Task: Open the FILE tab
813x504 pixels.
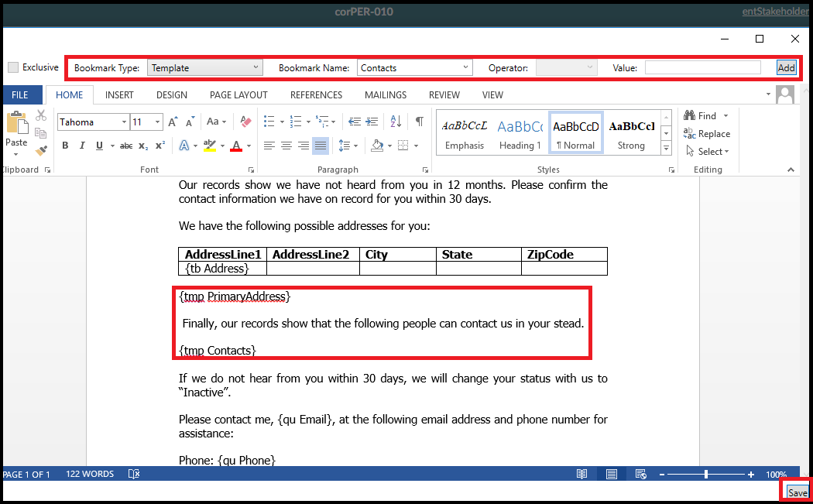Action: pos(20,95)
